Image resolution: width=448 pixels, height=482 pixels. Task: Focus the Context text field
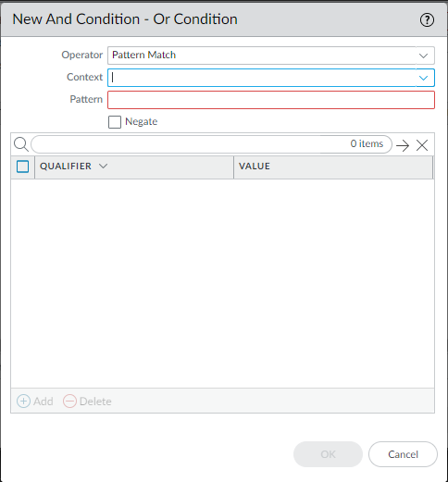pyautogui.click(x=262, y=78)
